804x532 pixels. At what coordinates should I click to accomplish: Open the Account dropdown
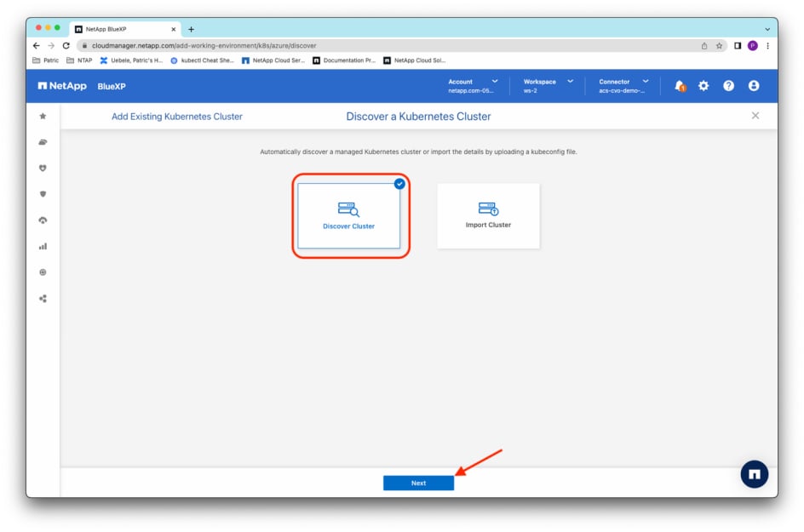(472, 86)
